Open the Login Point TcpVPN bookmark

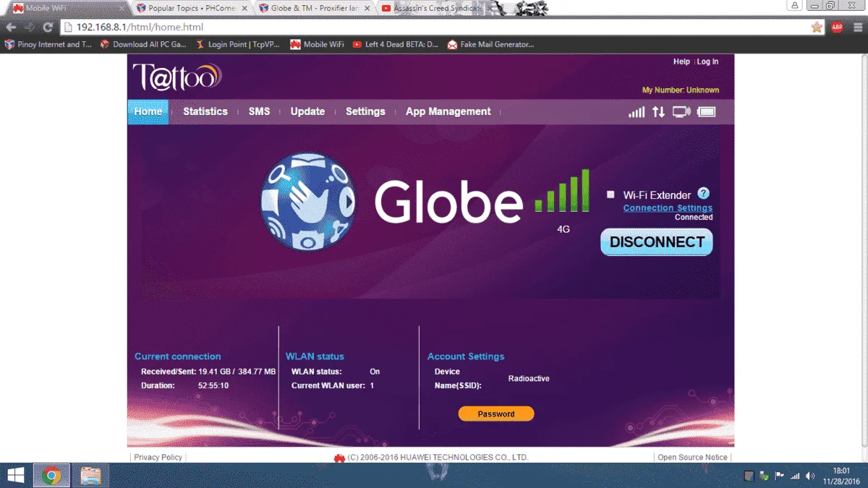coord(237,44)
